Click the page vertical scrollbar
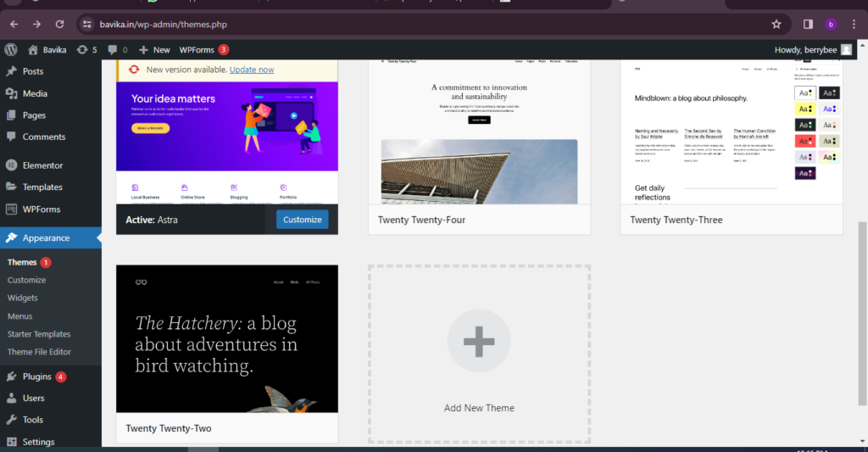The width and height of the screenshot is (868, 452). (x=862, y=313)
